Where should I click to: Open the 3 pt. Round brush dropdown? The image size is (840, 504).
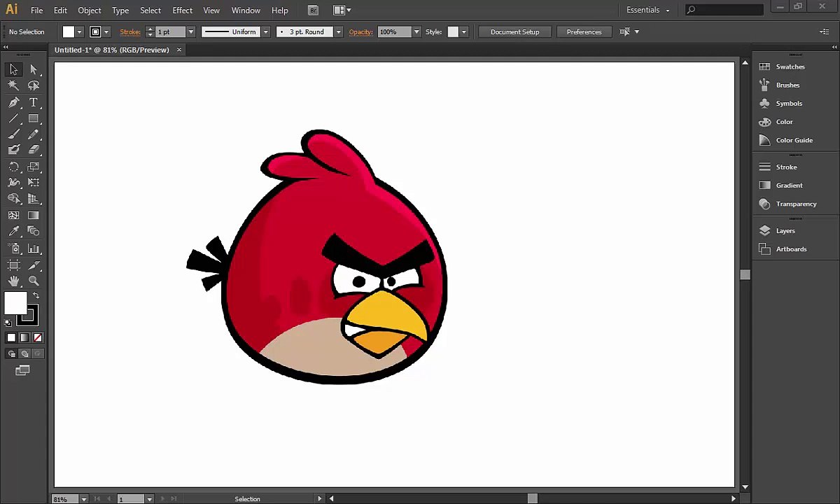[338, 31]
